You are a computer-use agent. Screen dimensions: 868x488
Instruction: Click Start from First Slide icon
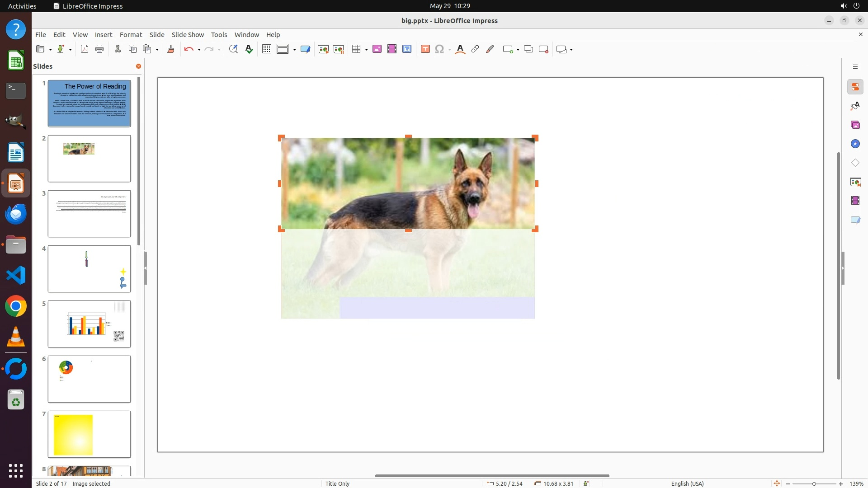(323, 49)
